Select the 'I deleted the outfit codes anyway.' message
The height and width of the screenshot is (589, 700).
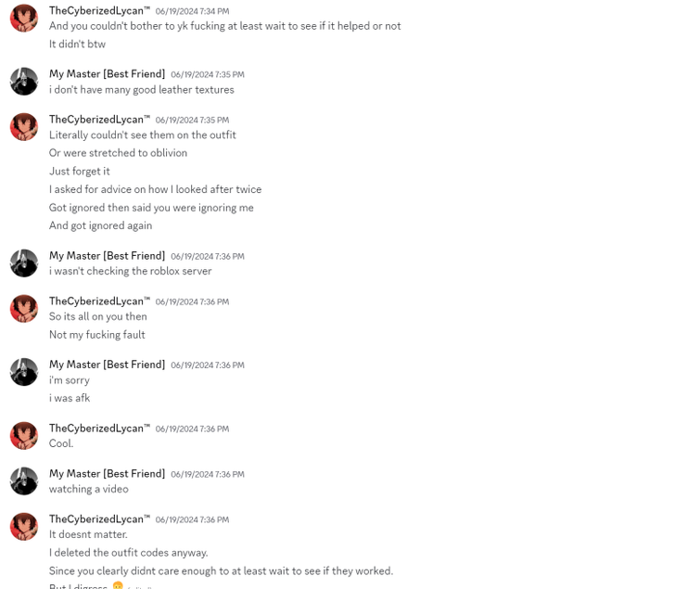pyautogui.click(x=129, y=553)
